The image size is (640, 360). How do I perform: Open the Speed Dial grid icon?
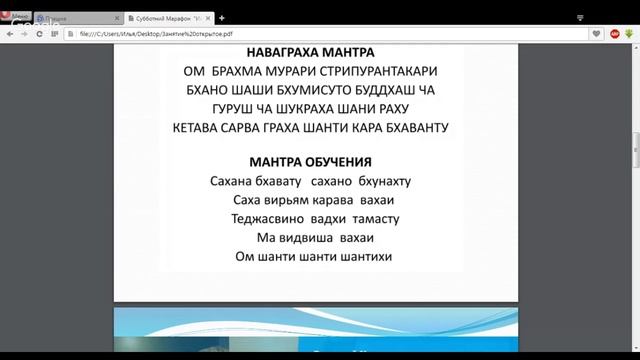(54, 34)
